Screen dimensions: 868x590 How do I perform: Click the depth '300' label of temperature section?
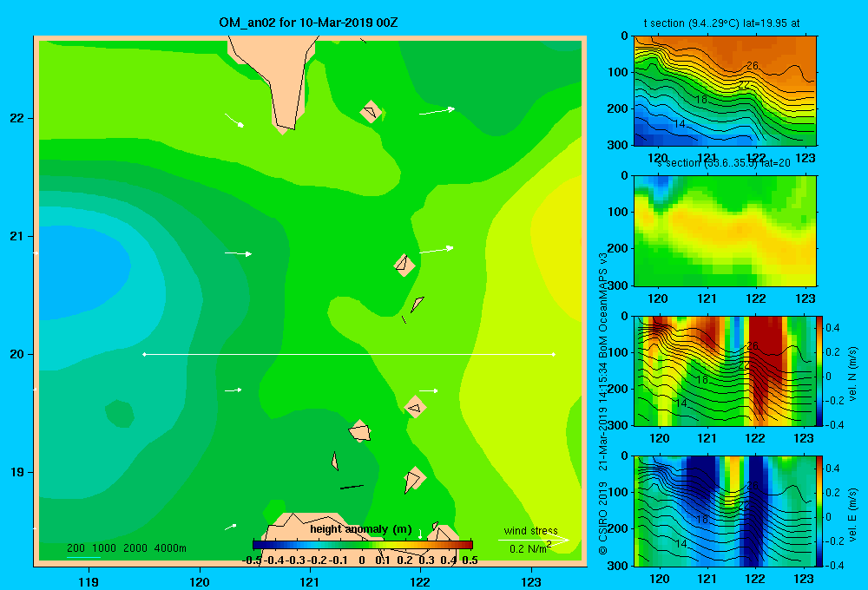pyautogui.click(x=618, y=145)
